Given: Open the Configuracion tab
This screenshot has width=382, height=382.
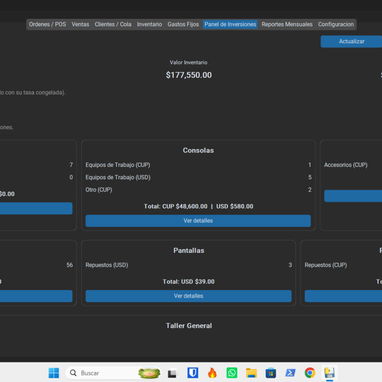Looking at the screenshot, I should pyautogui.click(x=336, y=24).
